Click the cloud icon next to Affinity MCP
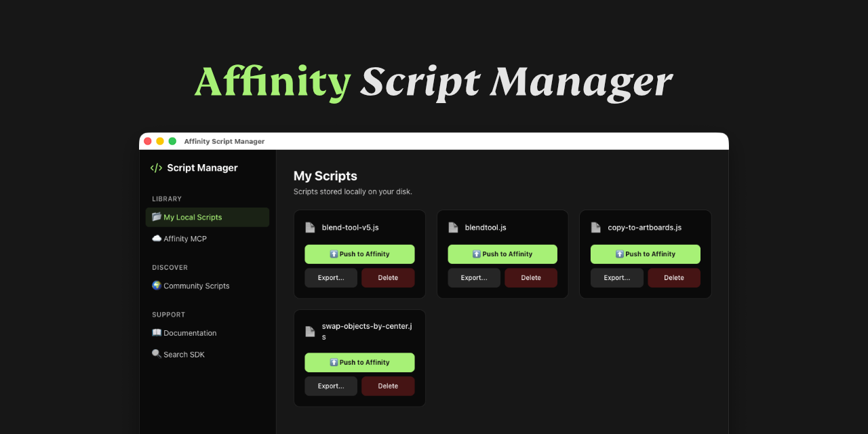The height and width of the screenshot is (434, 868). pyautogui.click(x=157, y=238)
